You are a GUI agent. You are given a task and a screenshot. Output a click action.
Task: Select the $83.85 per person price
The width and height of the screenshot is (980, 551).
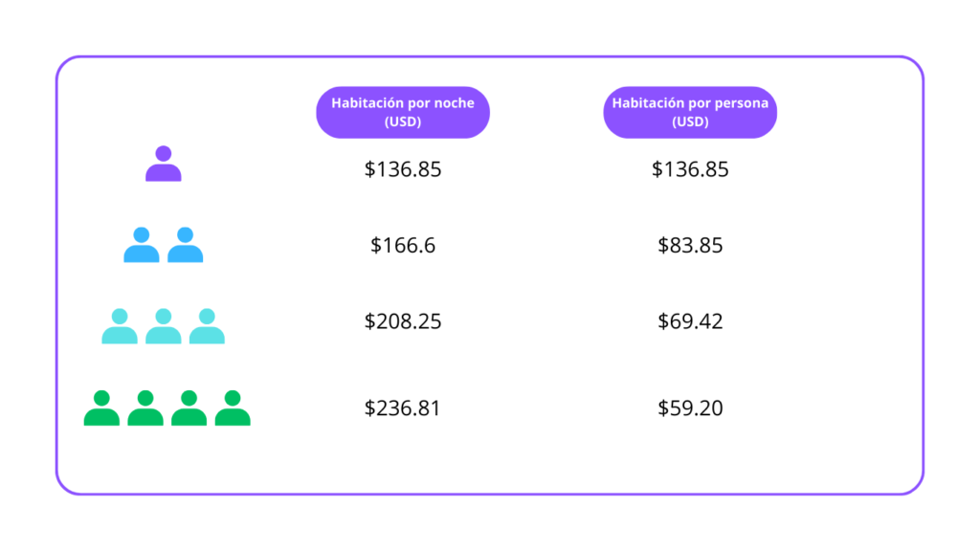[690, 246]
